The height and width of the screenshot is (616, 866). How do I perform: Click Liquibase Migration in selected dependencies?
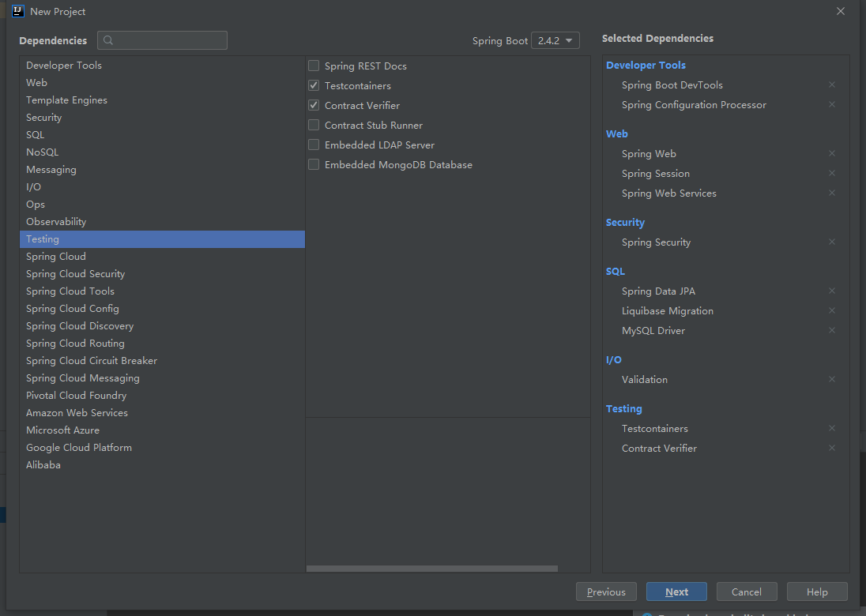[x=667, y=310]
